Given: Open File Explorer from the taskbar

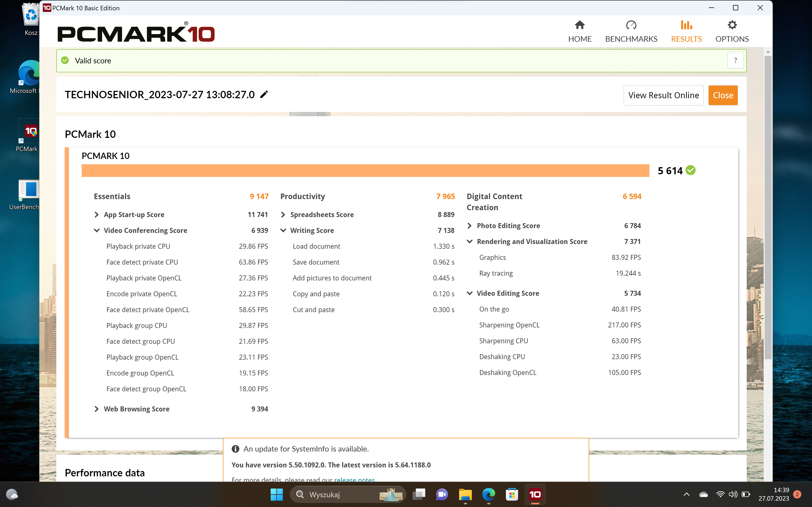Looking at the screenshot, I should 465,494.
